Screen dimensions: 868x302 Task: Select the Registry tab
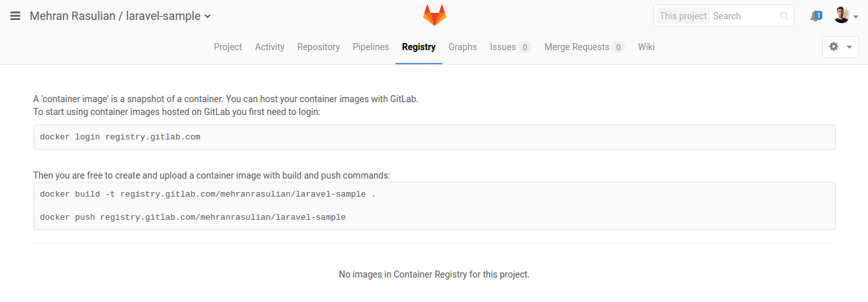[x=419, y=47]
